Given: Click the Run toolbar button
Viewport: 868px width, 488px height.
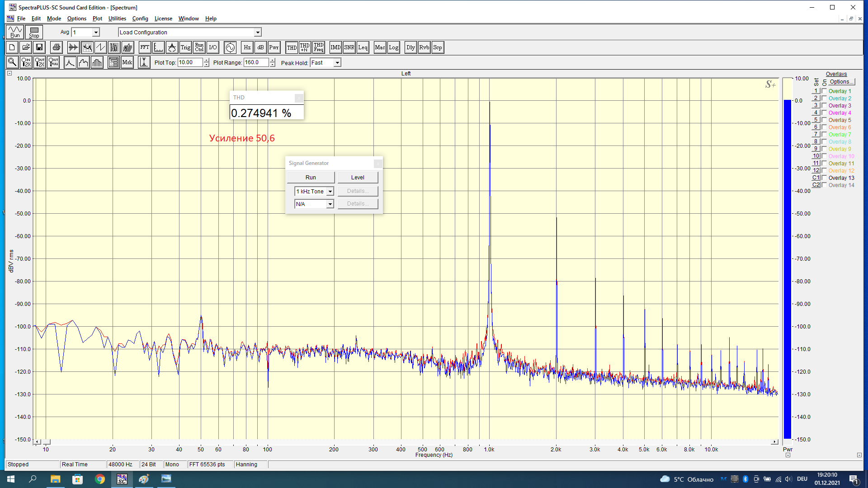Looking at the screenshot, I should [15, 32].
